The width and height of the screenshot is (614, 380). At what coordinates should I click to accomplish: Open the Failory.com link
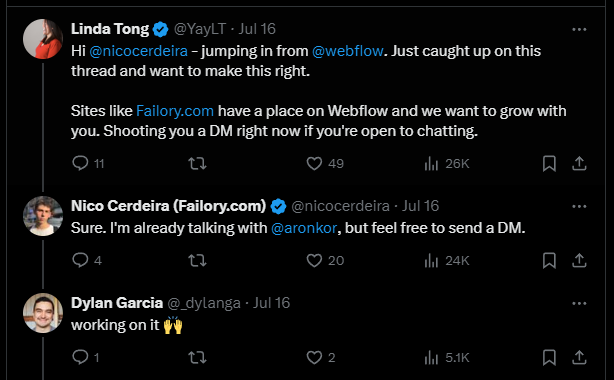pos(175,111)
